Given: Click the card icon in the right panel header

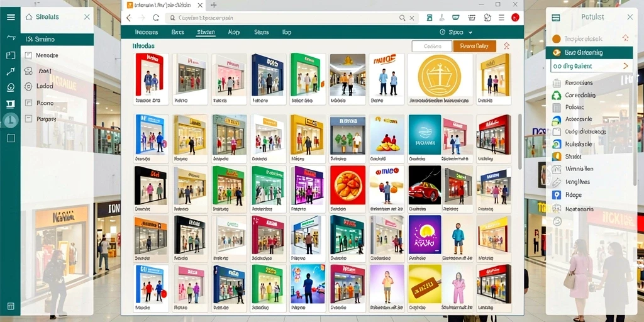Looking at the screenshot, I should coord(556,17).
